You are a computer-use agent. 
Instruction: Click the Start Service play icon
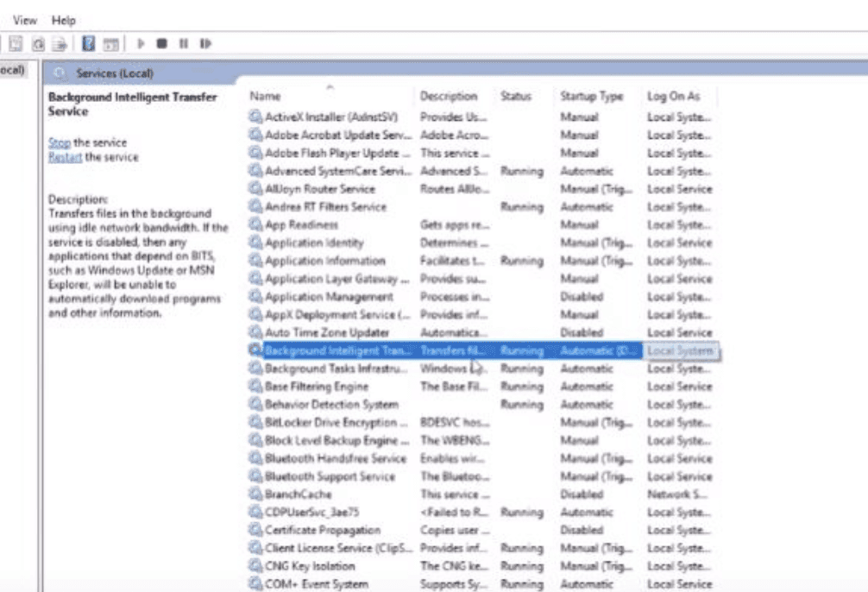(141, 43)
